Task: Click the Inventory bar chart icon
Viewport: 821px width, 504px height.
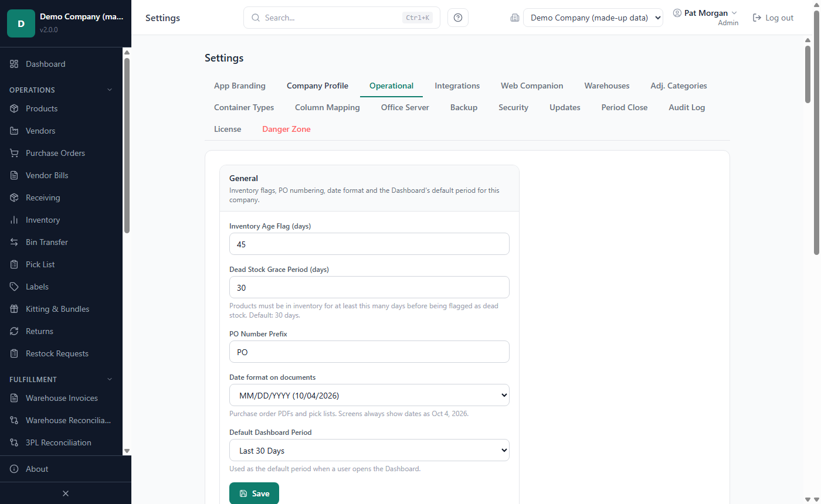Action: (x=14, y=220)
